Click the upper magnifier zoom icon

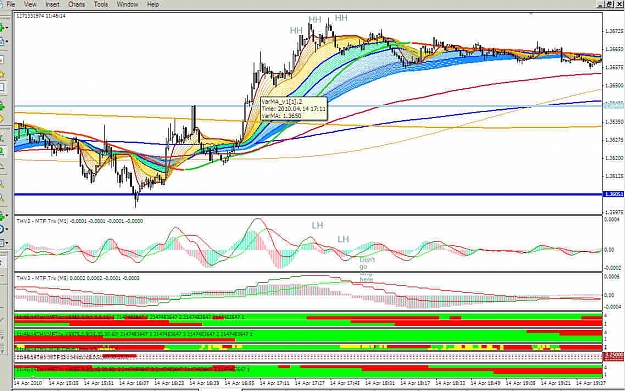[2, 184]
